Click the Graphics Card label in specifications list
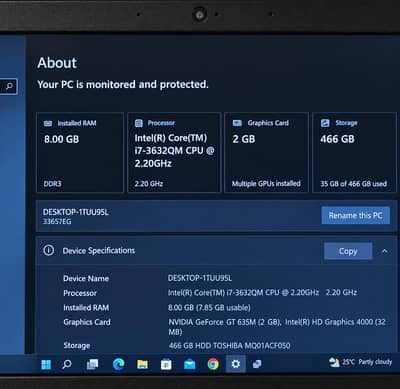The height and width of the screenshot is (389, 400). coord(87,322)
